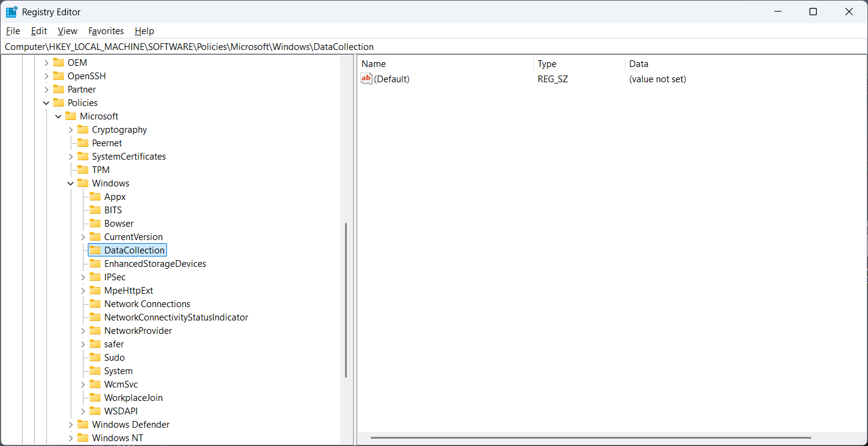This screenshot has height=446, width=868.
Task: Click the Cryptography folder icon
Action: (83, 130)
